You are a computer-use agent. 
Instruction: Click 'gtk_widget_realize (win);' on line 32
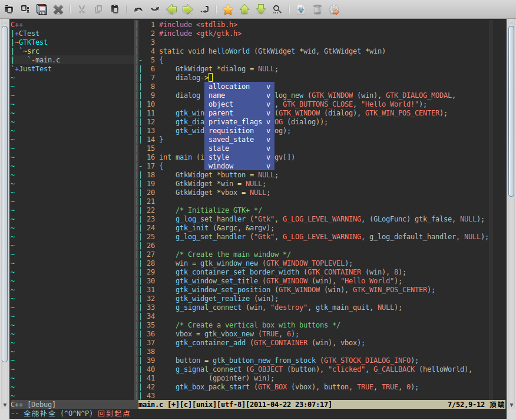pyautogui.click(x=227, y=299)
